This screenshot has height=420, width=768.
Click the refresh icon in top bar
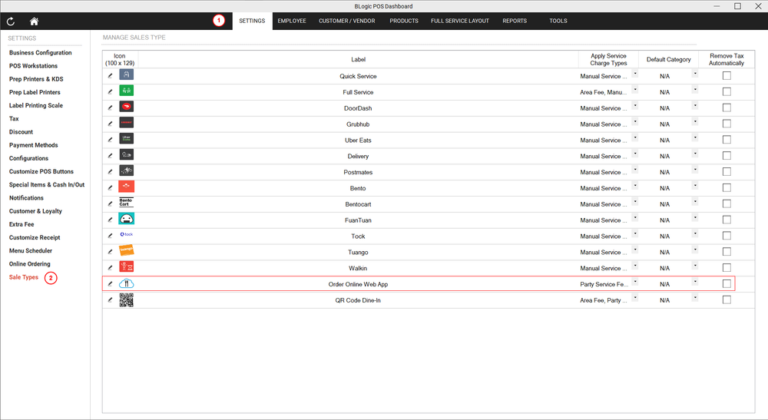(11, 21)
